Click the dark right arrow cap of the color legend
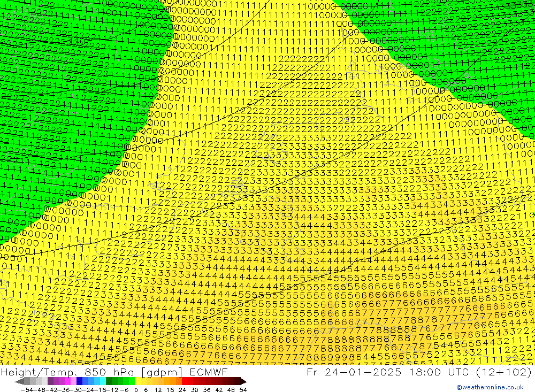The image size is (535, 392). click(x=243, y=381)
